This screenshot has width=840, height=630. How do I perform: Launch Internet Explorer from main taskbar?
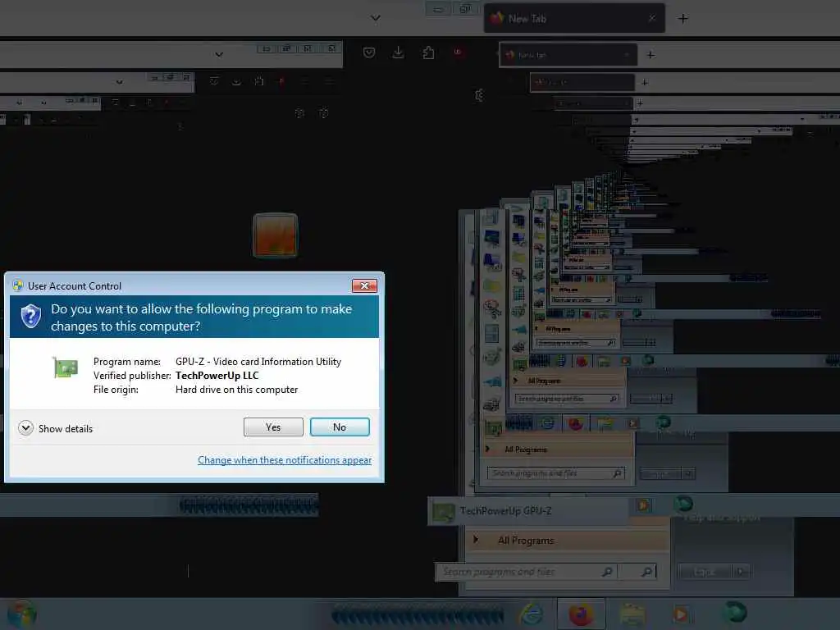point(531,614)
